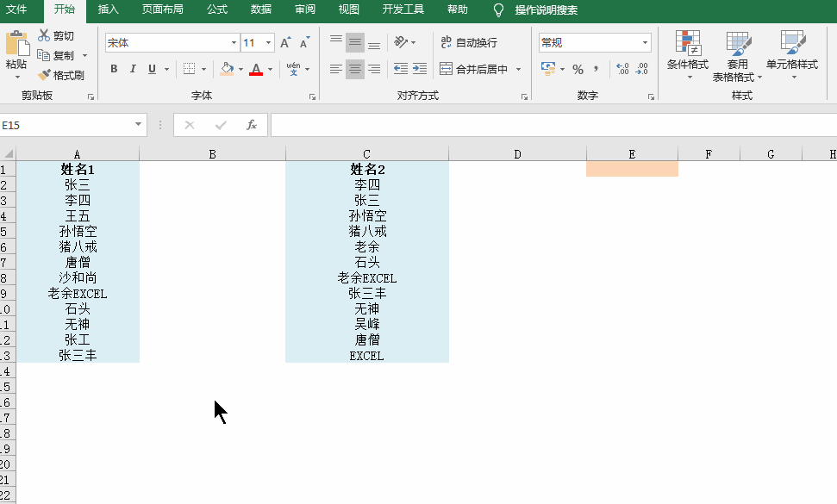Click the accounting number format icon

point(548,69)
